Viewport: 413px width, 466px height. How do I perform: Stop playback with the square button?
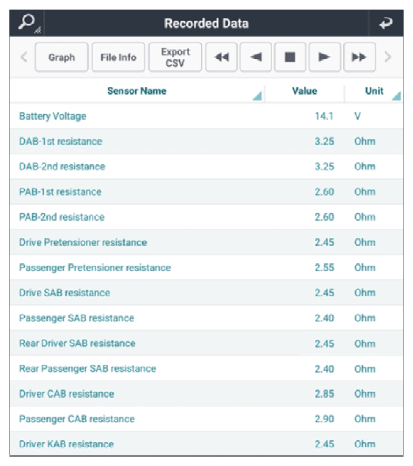pos(290,57)
